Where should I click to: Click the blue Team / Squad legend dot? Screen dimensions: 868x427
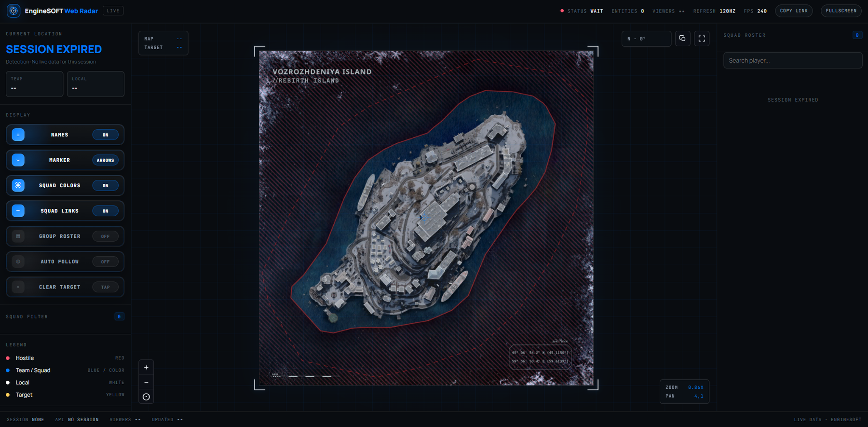coord(8,370)
